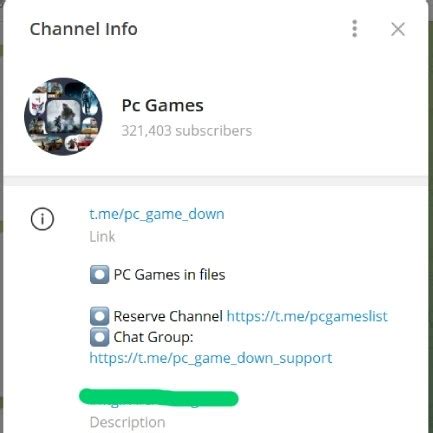Click the emoji icon before Chat Group
Viewport: 433px width, 433px height.
[x=99, y=337]
